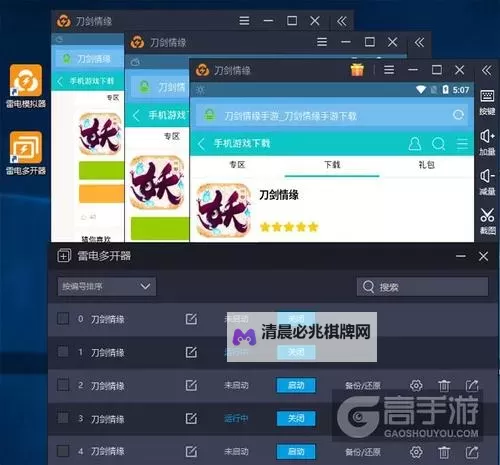
Task: Switch to the 礼包 tab
Action: pyautogui.click(x=427, y=165)
